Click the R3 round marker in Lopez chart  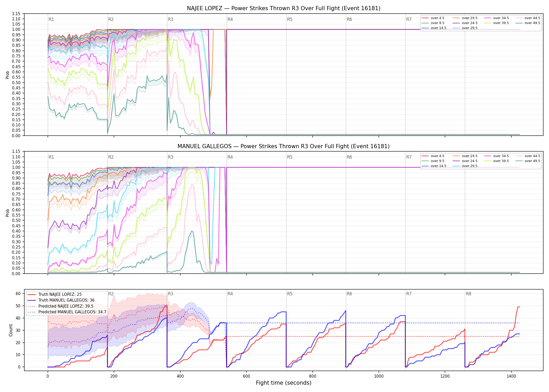pos(170,19)
